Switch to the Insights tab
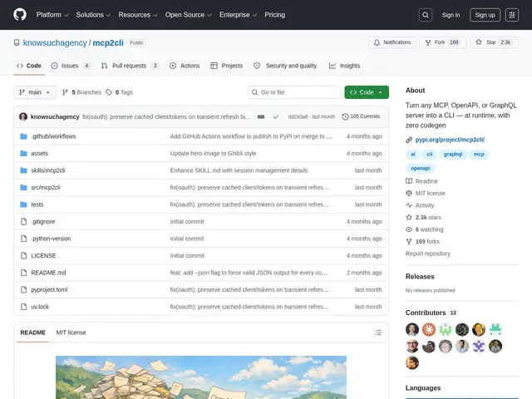This screenshot has height=399, width=532. [344, 66]
